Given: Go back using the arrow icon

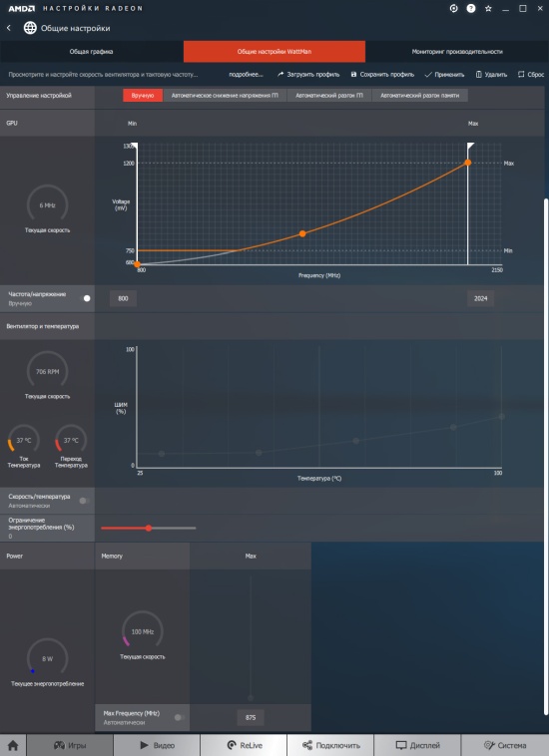Looking at the screenshot, I should [x=9, y=28].
